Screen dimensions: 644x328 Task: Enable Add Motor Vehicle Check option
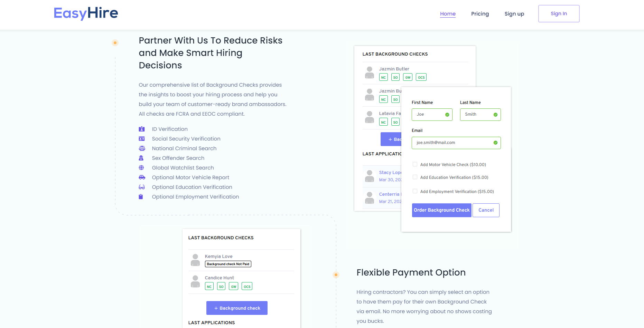click(x=415, y=164)
